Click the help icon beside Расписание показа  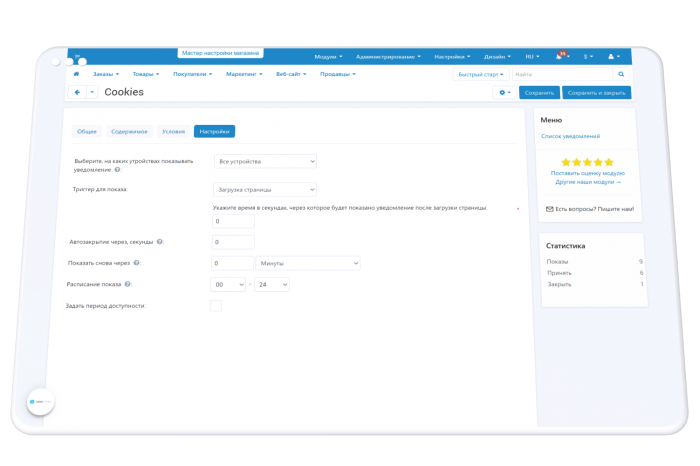(127, 284)
